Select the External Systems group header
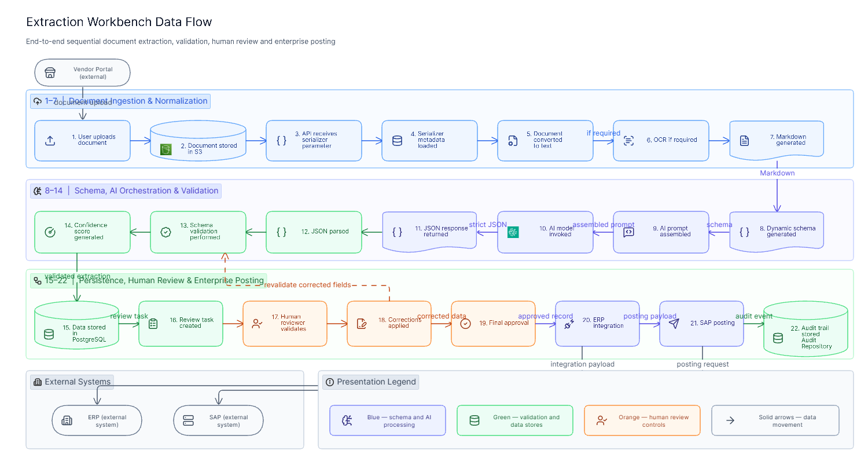 (x=72, y=382)
